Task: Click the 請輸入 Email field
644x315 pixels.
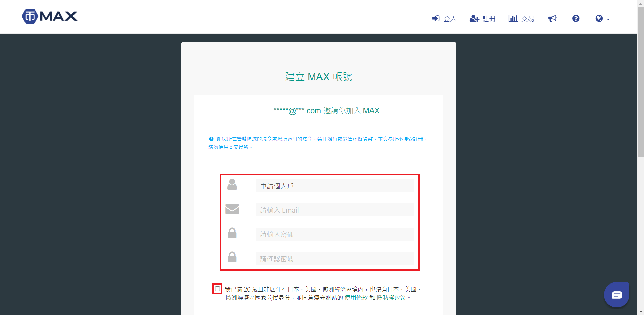Action: (x=334, y=210)
